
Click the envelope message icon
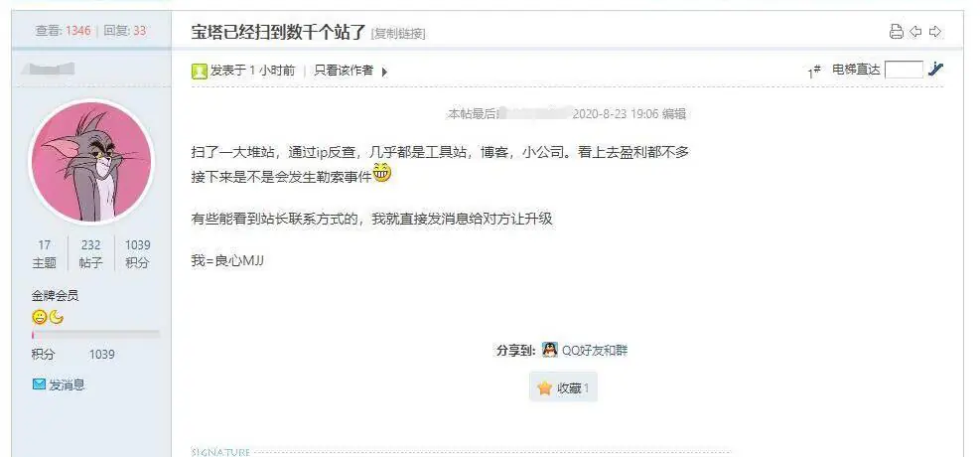pyautogui.click(x=39, y=384)
